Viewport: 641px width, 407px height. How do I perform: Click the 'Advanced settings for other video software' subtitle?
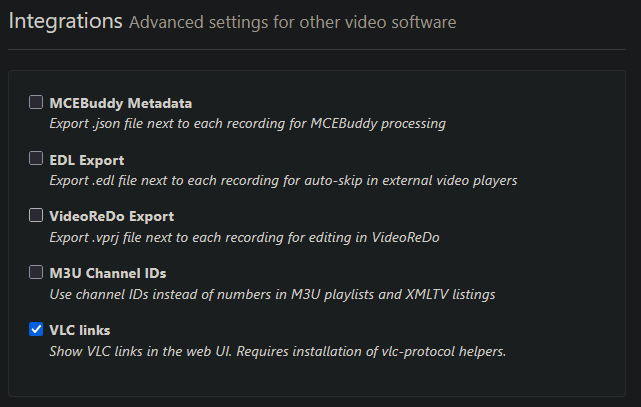(292, 22)
